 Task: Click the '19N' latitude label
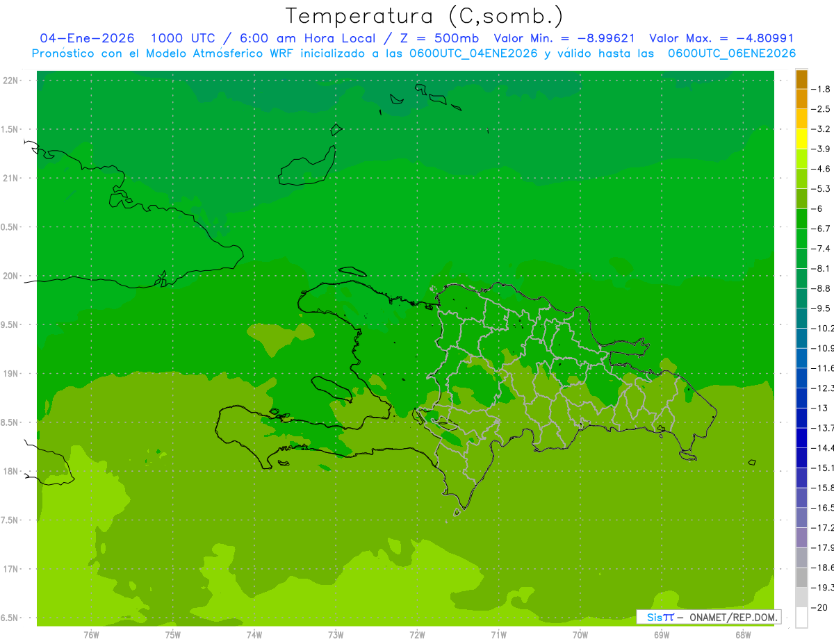(12, 374)
